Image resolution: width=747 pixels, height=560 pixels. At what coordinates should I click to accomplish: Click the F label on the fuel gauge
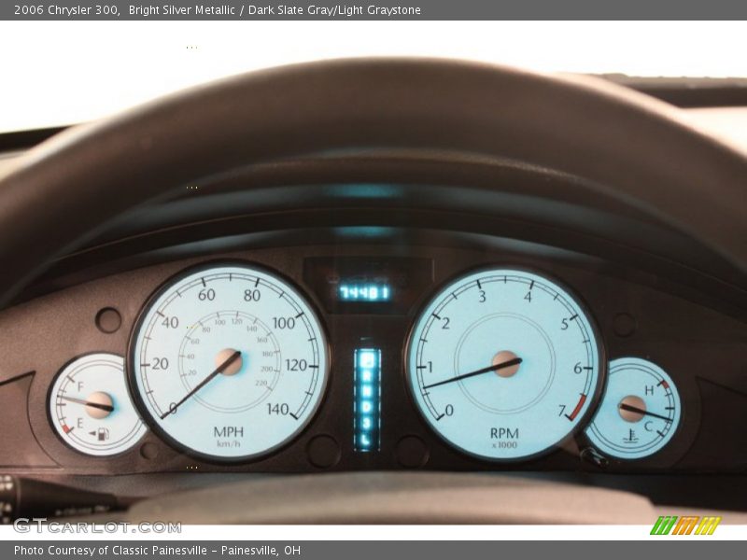click(x=80, y=386)
